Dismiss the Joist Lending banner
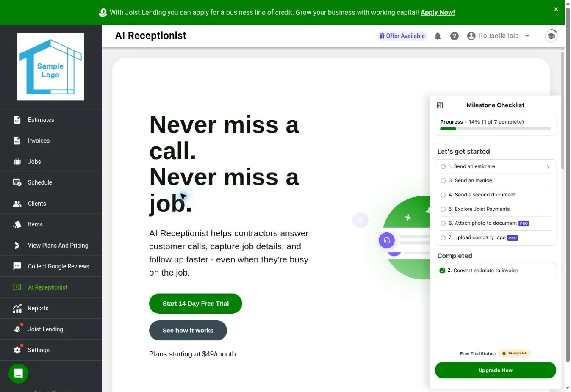The image size is (571, 392). 556,9
